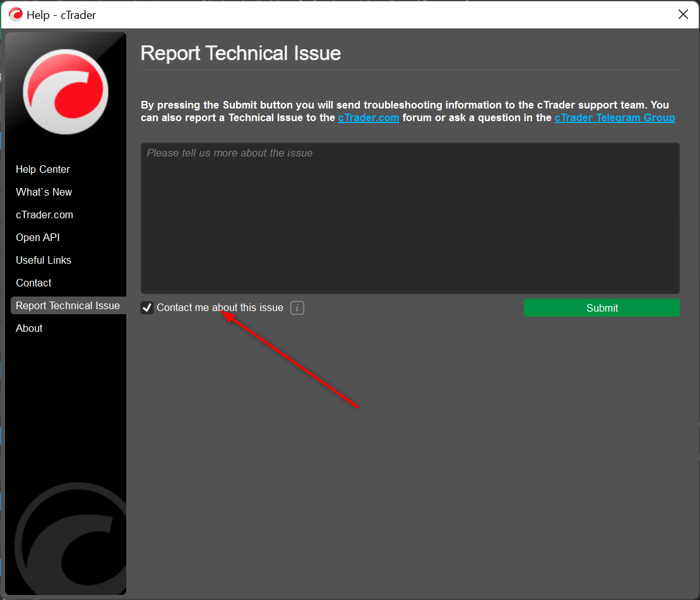Open the cTrader Telegram Group link
This screenshot has width=700, height=600.
click(615, 118)
